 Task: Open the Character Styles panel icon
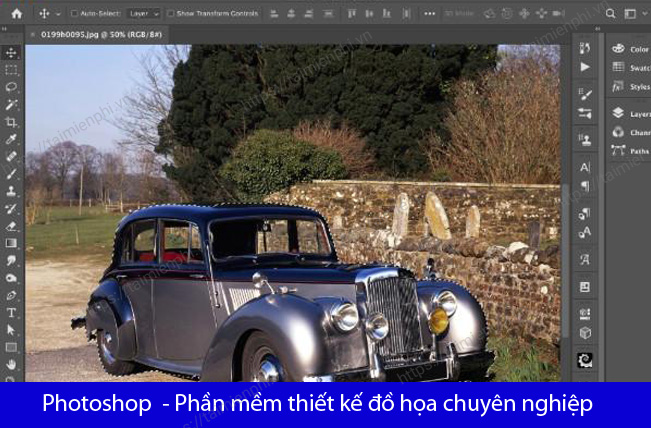(x=585, y=232)
